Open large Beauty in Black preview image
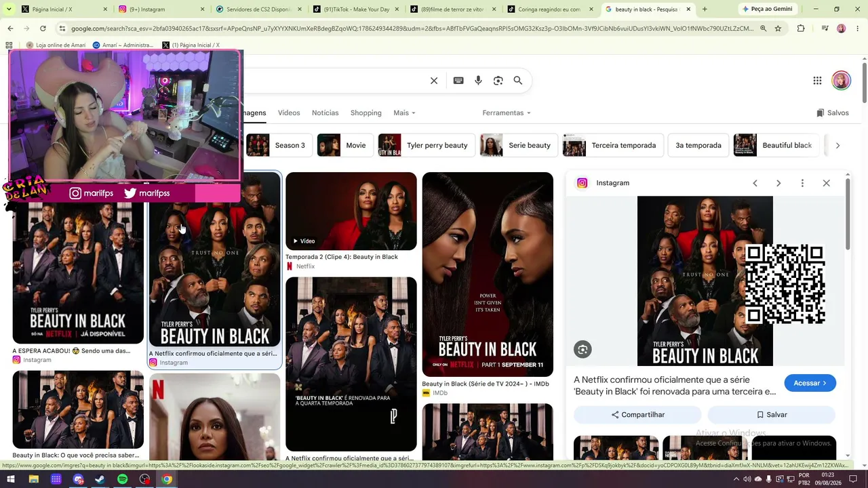The height and width of the screenshot is (488, 868). [705, 281]
